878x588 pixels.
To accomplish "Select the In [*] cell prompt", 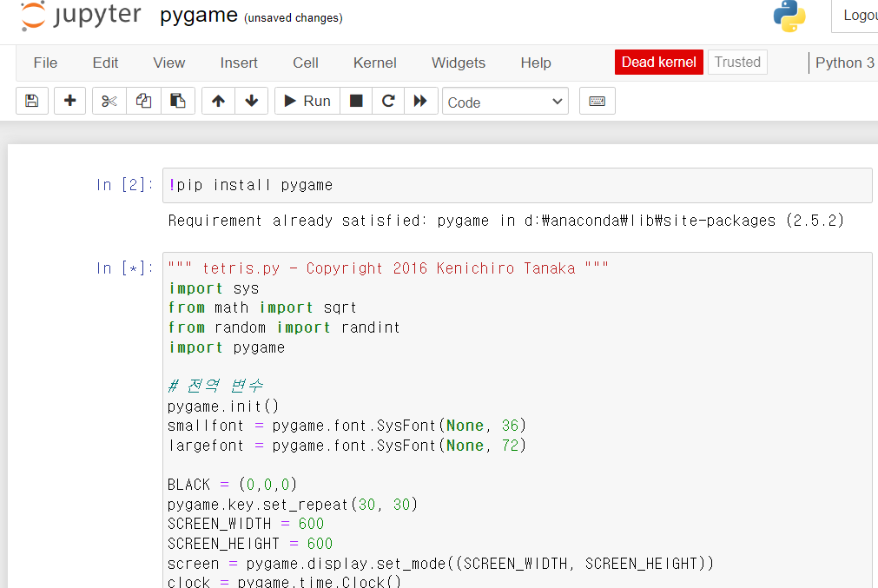I will click(x=124, y=268).
